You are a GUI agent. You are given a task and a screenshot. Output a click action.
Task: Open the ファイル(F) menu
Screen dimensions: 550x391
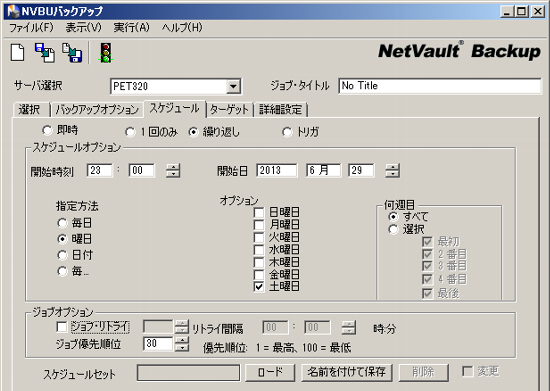31,27
